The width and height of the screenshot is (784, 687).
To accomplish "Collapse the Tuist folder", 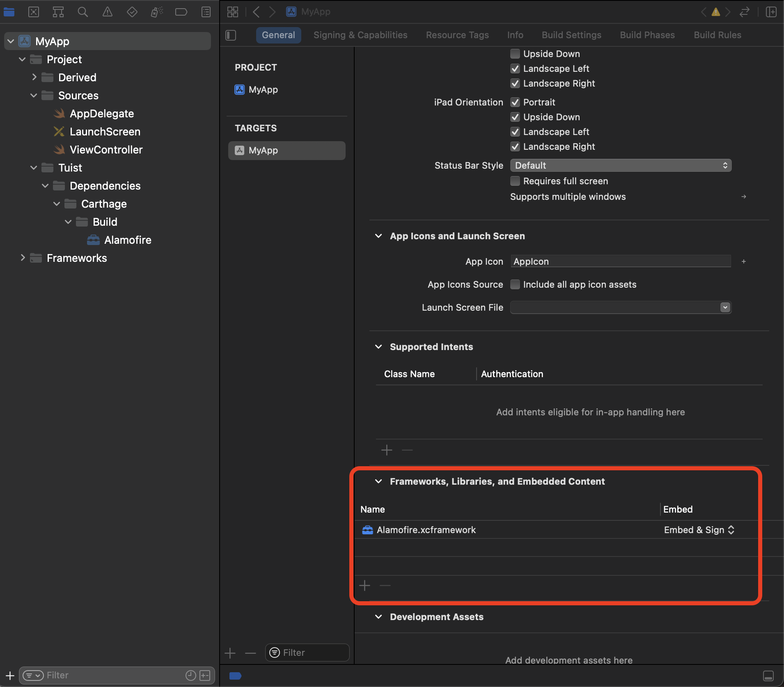I will tap(34, 168).
